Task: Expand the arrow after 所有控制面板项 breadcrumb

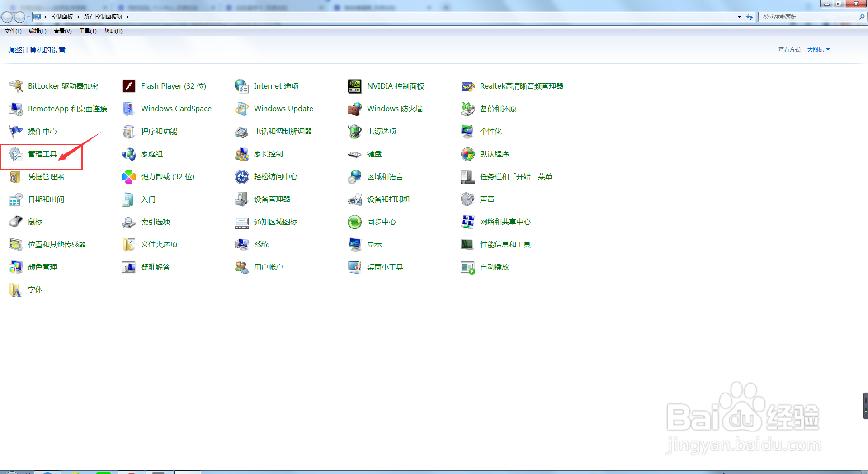Action: pos(128,17)
